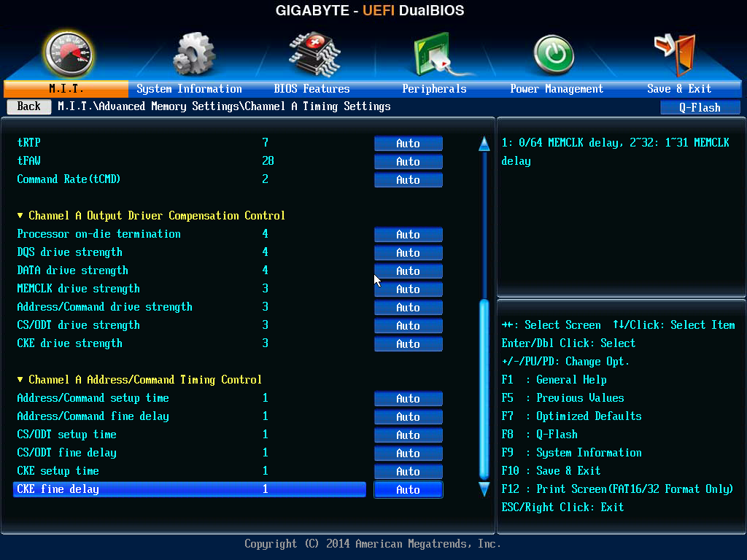
Task: Click the Power Management green power icon
Action: (x=554, y=55)
